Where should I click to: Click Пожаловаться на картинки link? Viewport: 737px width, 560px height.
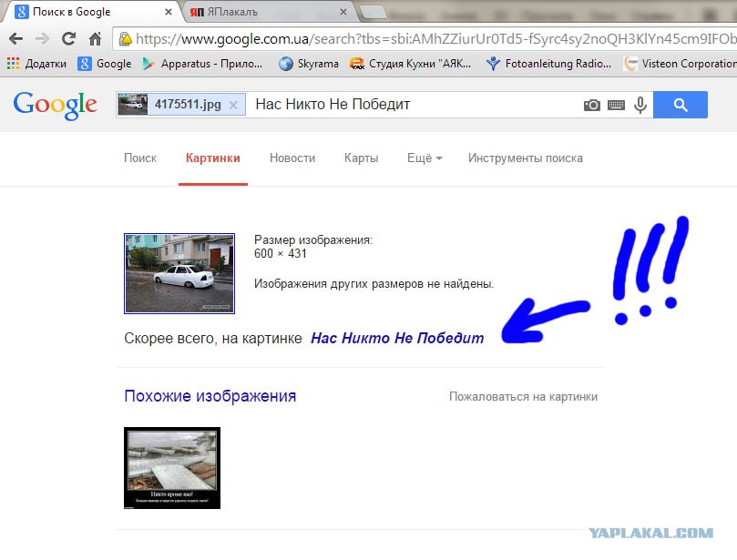[x=523, y=397]
